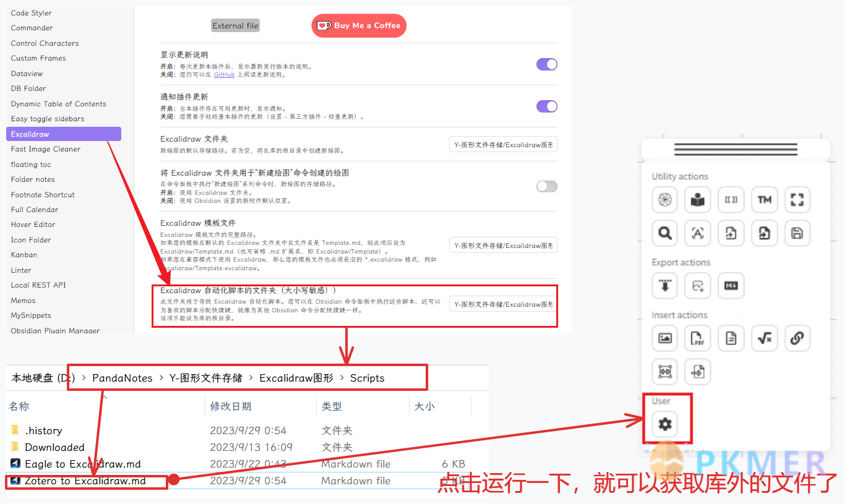The width and height of the screenshot is (844, 504).
Task: Disable the 显示更新说明 toggle
Action: point(547,64)
